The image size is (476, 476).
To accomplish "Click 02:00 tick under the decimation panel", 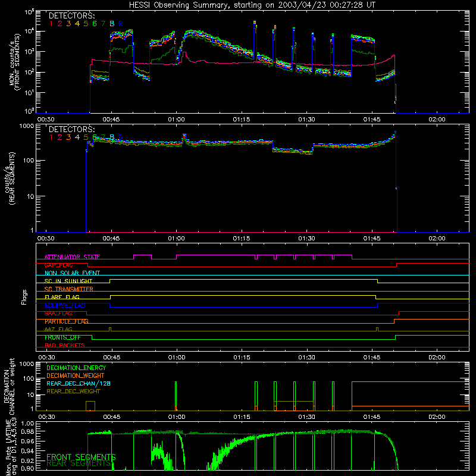I will point(437,417).
